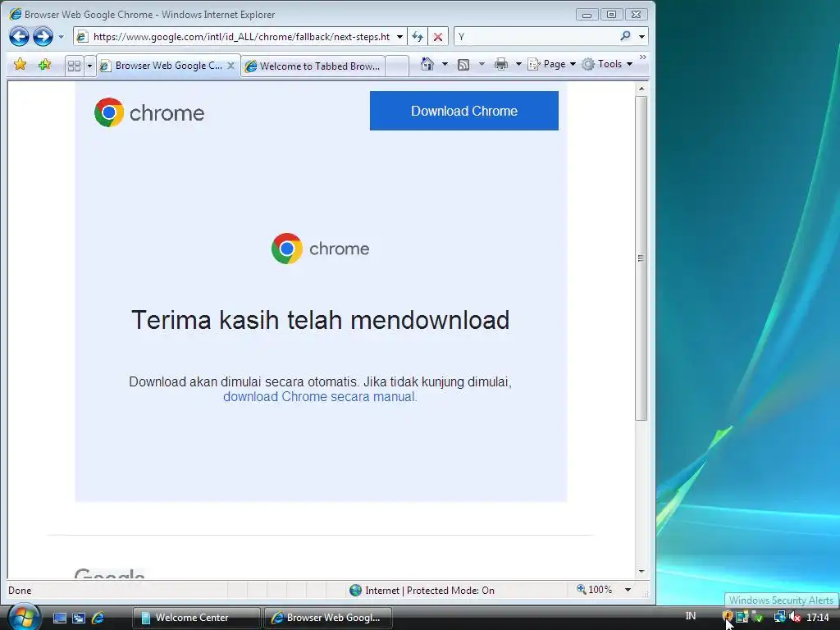Expand the zoom level dropdown arrow

[x=628, y=590]
